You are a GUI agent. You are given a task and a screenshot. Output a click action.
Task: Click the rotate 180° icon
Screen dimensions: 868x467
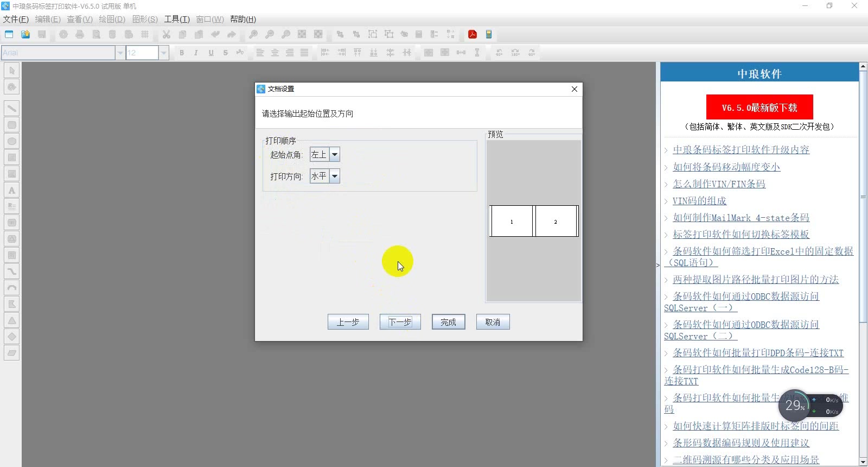coord(515,53)
